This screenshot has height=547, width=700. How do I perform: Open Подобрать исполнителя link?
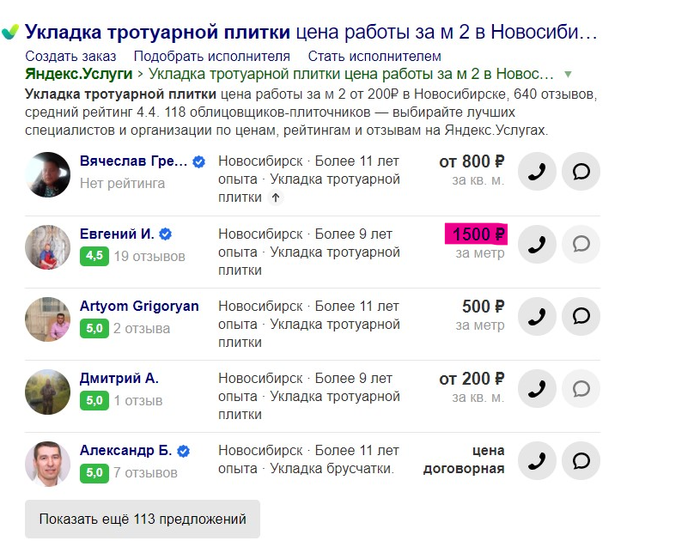(211, 56)
